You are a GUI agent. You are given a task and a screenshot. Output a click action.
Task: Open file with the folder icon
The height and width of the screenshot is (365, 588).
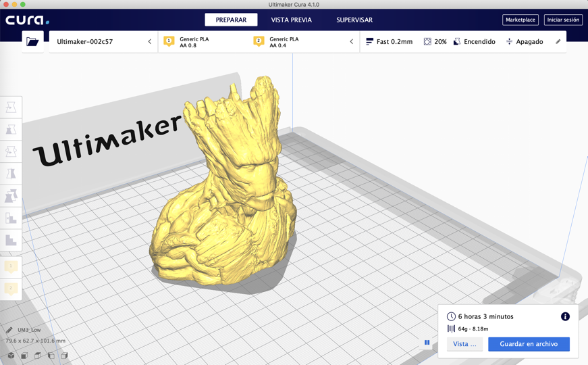point(32,42)
